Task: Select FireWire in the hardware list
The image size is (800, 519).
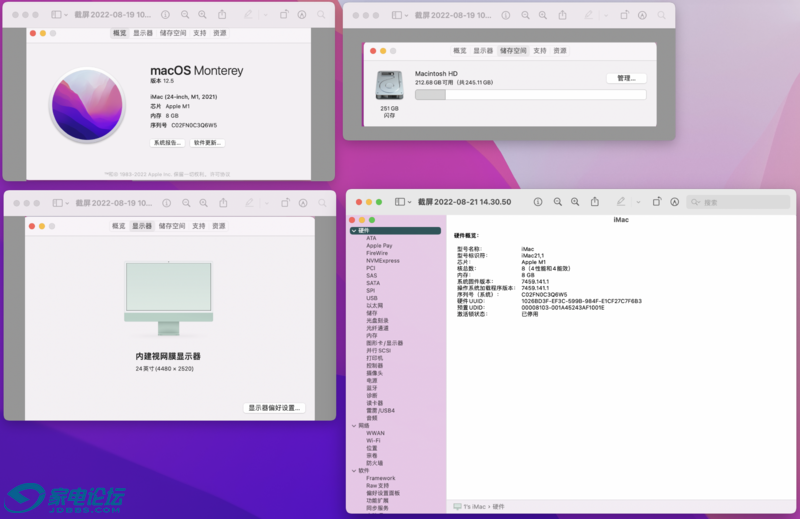Action: [377, 253]
